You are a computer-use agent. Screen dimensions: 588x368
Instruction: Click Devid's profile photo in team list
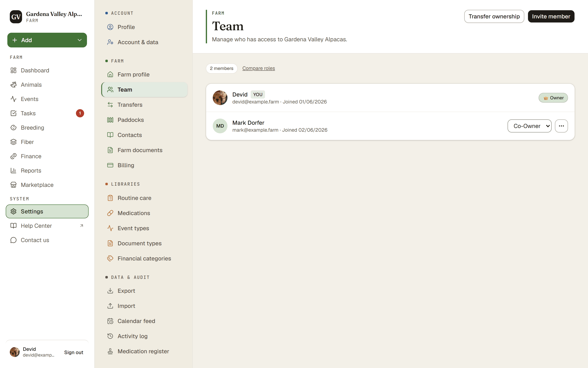pyautogui.click(x=220, y=98)
